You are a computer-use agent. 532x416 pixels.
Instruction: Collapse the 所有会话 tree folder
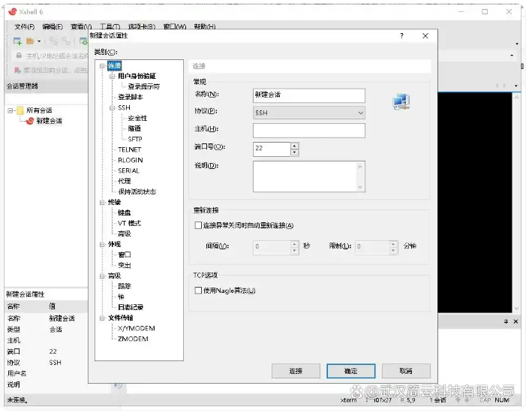(11, 110)
